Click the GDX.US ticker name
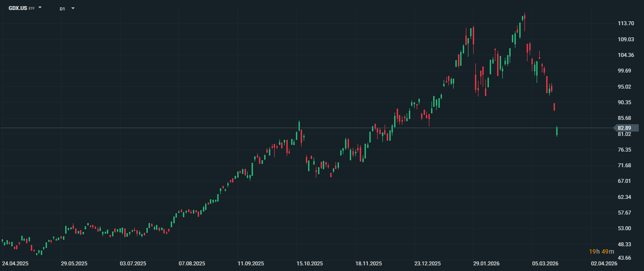The height and width of the screenshot is (271, 644). coord(18,8)
